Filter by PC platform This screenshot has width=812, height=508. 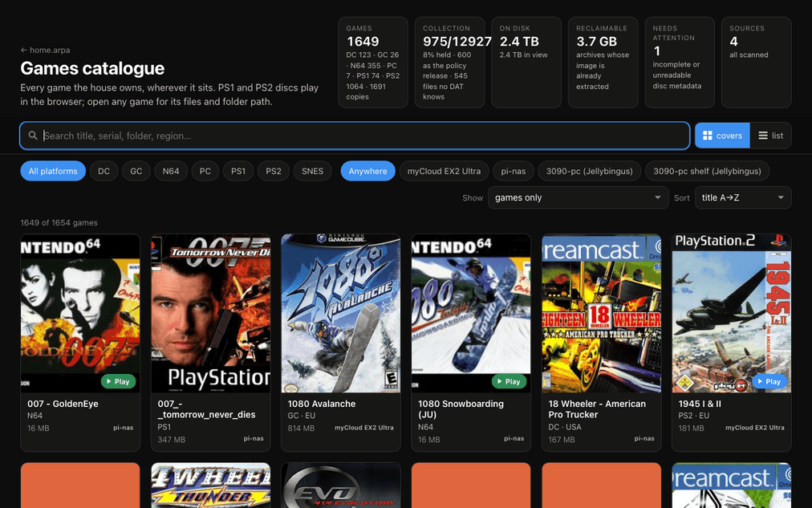tap(205, 171)
